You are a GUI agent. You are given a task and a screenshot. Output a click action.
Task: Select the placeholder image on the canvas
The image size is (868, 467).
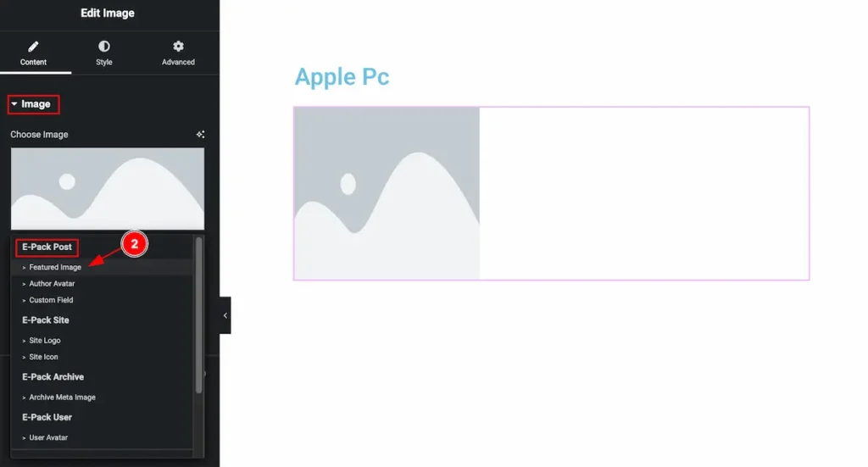click(x=387, y=193)
